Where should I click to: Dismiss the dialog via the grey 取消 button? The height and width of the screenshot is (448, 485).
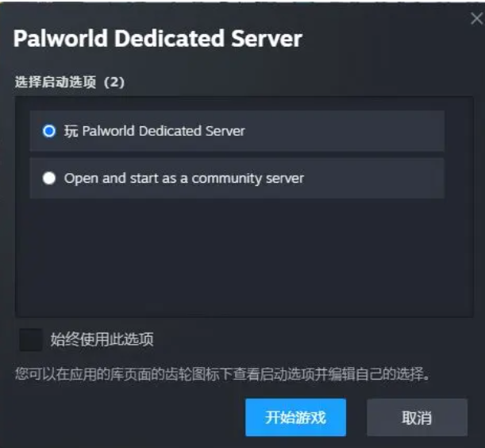tap(417, 417)
